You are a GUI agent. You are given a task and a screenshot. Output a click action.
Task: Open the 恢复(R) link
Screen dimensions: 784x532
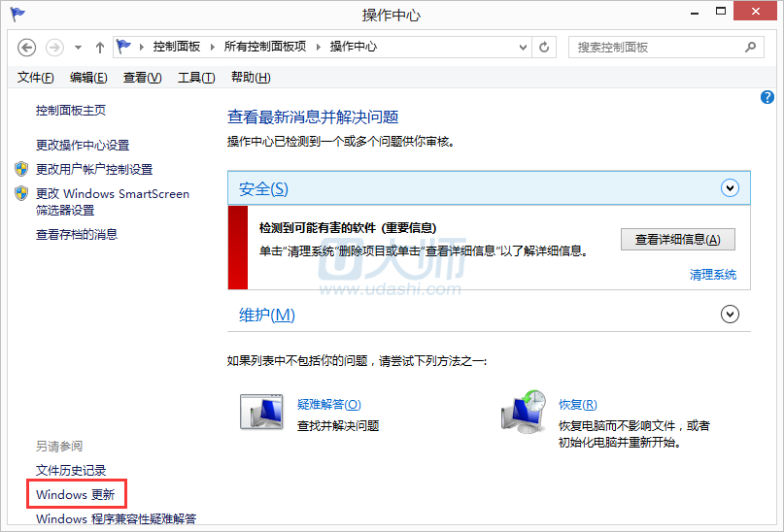[577, 404]
